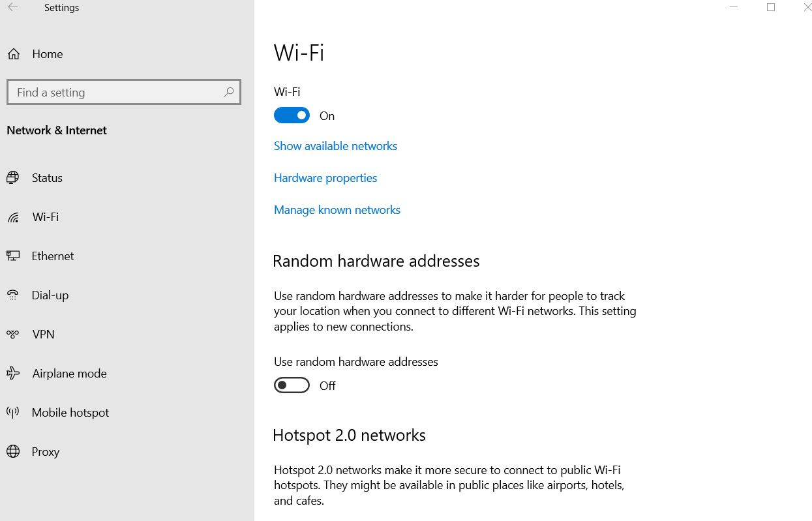Screen dimensions: 812x521
Task: Go to Home label
Action: tap(48, 54)
